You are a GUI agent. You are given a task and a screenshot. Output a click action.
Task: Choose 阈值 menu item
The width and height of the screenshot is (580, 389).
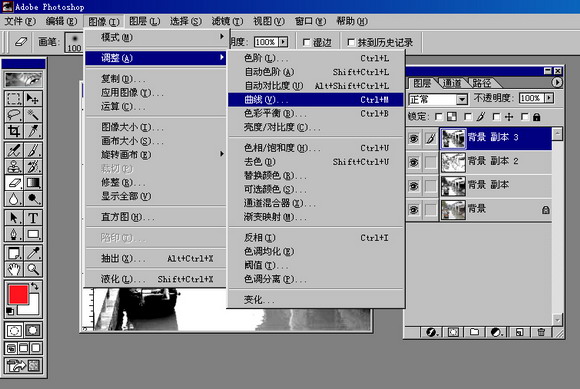click(315, 265)
